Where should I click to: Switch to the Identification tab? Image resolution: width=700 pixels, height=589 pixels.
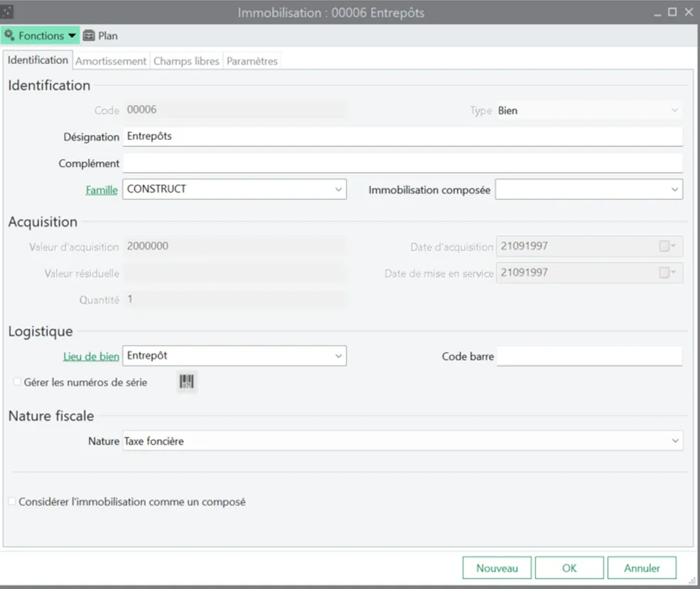(x=38, y=60)
